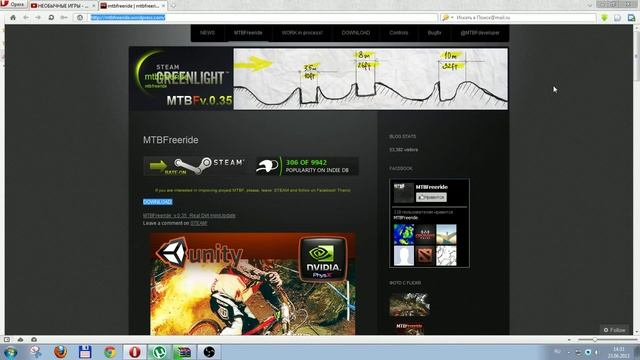
Task: Open the Controls menu item
Action: point(399,33)
